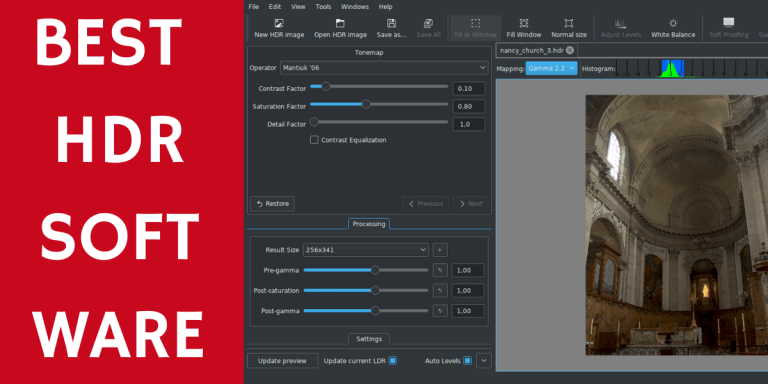Adjust the Post-saturation slider
Image resolution: width=768 pixels, height=384 pixels.
[x=366, y=290]
